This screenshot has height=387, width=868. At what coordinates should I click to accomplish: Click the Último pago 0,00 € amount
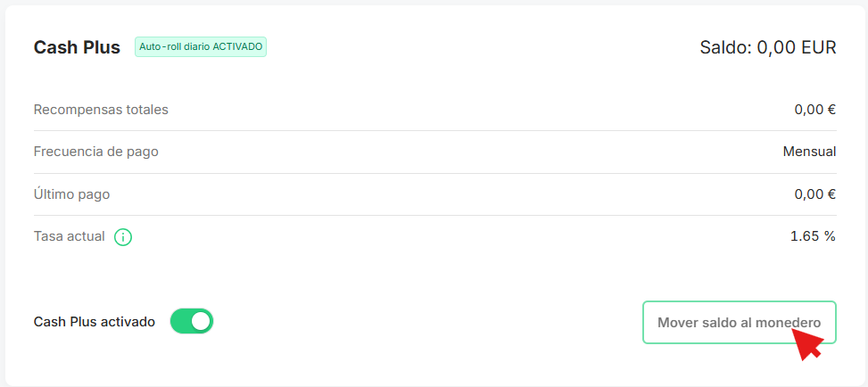[814, 194]
